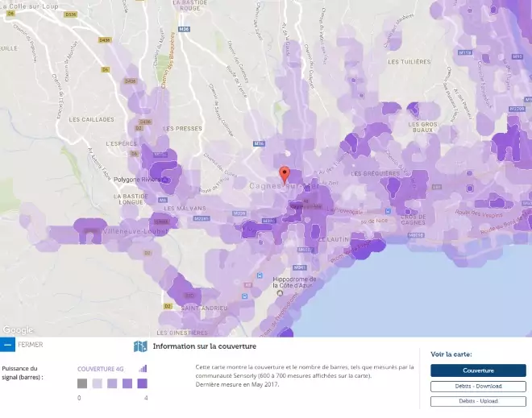Screen dimensions: 532x418
Task: Click the M36 road shield at map top
Action: (x=185, y=28)
